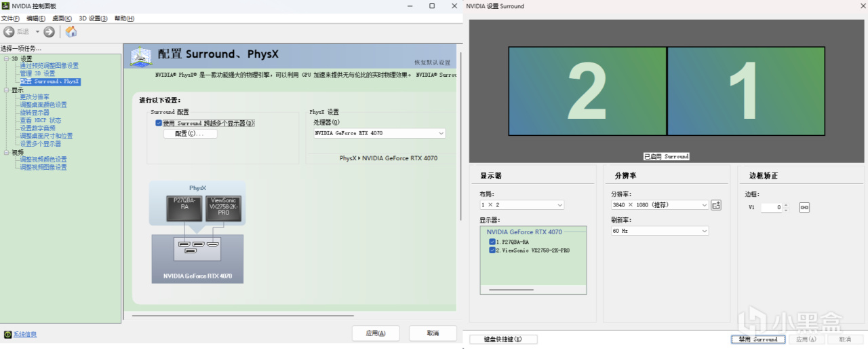Open 设置多个显示器 task

pos(40,144)
